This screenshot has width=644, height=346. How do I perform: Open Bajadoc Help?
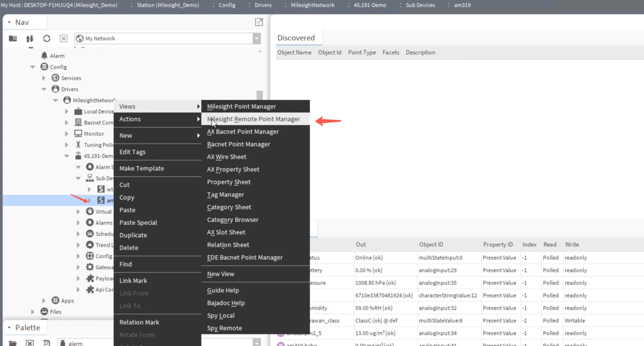click(226, 303)
